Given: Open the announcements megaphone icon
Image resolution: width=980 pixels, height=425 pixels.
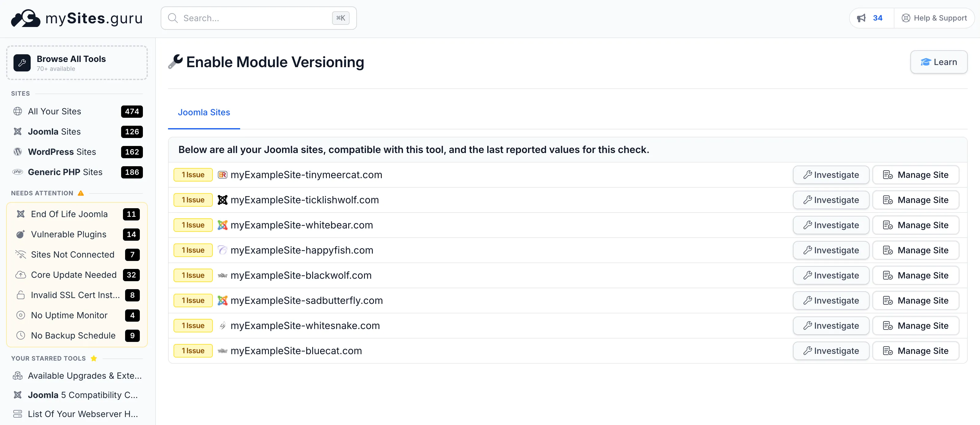Looking at the screenshot, I should coord(862,17).
